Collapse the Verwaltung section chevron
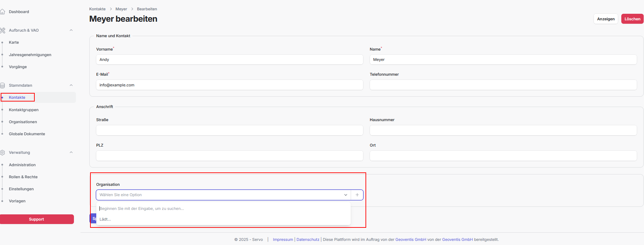 point(71,152)
